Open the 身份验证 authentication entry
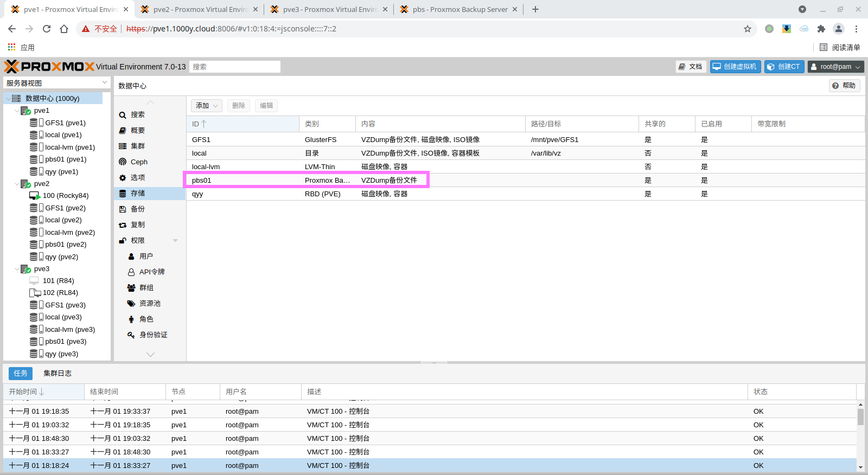 click(153, 335)
